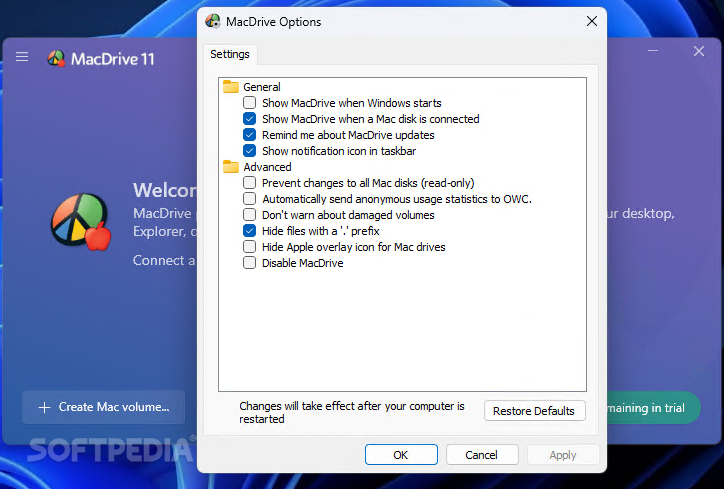Uncheck Show MacDrive when a Mac disk is connected
Image resolution: width=724 pixels, height=489 pixels.
coord(249,119)
